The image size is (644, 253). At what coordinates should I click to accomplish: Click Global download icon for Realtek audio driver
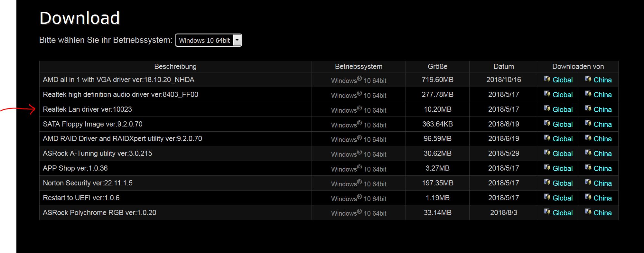(x=547, y=94)
